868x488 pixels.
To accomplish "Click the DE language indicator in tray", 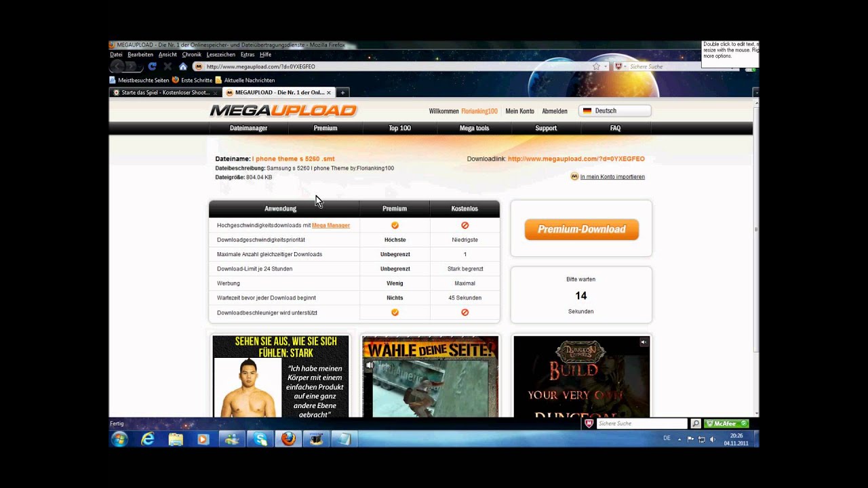I will coord(667,439).
